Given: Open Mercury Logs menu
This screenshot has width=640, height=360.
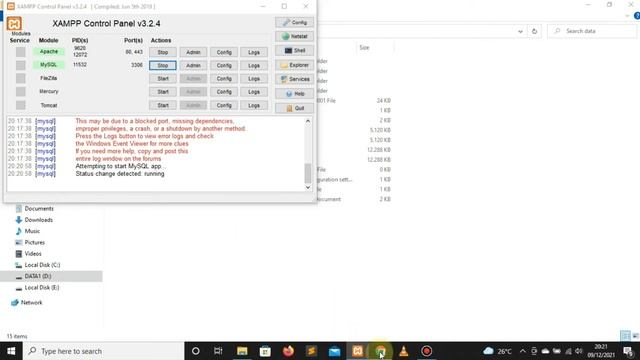Looking at the screenshot, I should 254,92.
